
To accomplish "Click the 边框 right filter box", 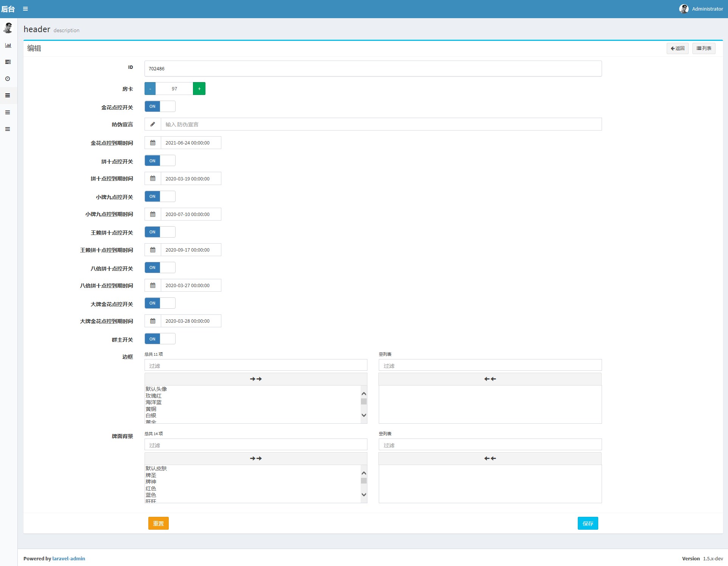I will coord(490,365).
